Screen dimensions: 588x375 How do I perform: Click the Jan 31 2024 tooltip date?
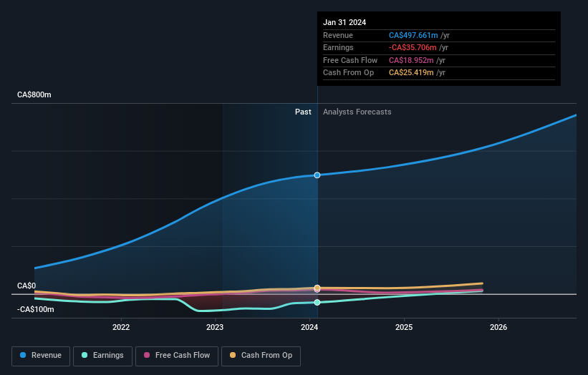(x=344, y=22)
